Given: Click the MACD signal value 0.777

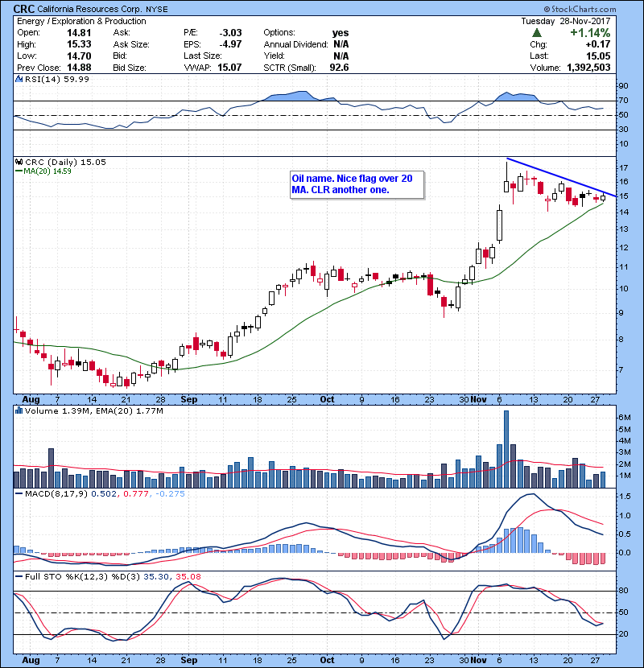Looking at the screenshot, I should [136, 494].
